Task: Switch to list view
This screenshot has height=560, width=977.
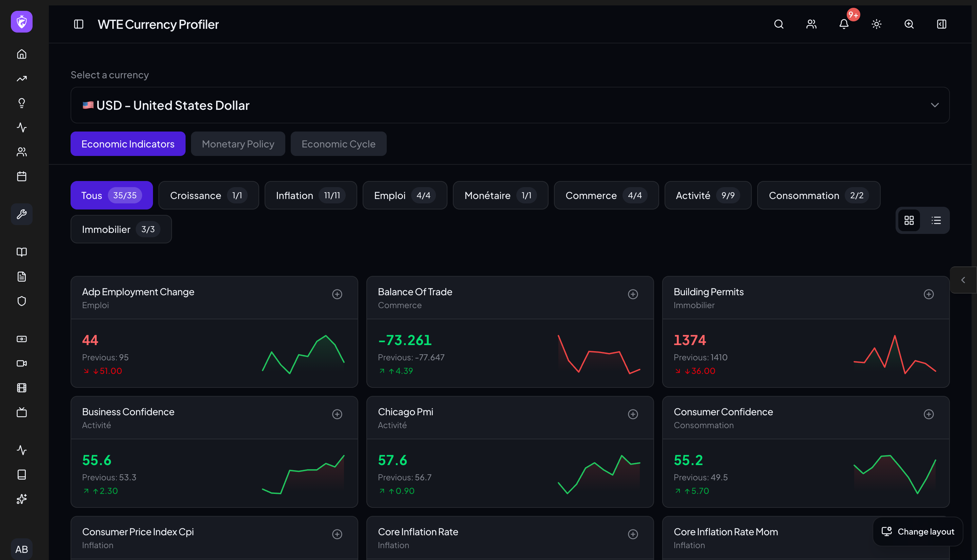Action: click(936, 220)
